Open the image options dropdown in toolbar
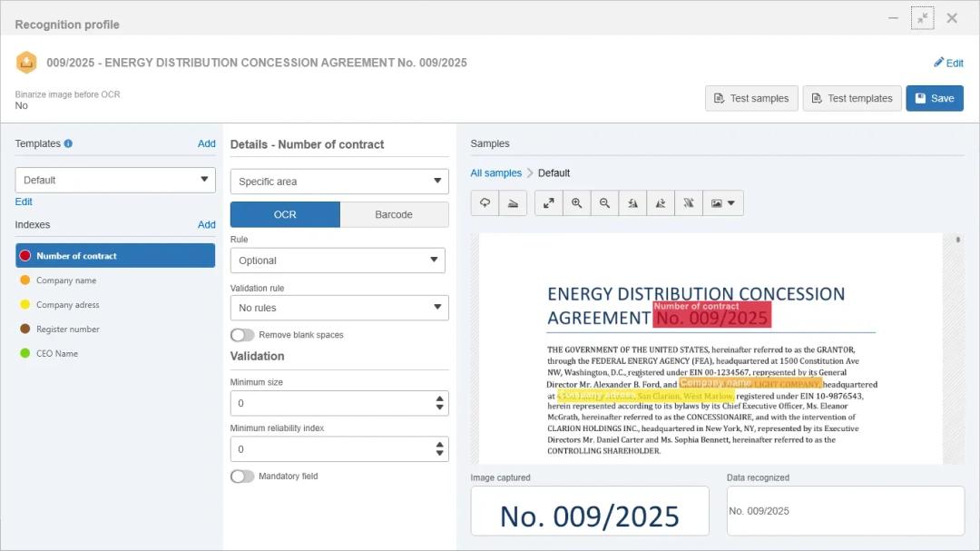 click(722, 203)
